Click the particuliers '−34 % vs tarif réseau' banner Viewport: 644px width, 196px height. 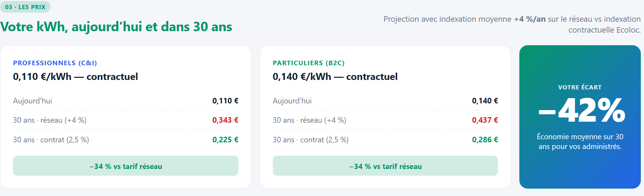385,166
